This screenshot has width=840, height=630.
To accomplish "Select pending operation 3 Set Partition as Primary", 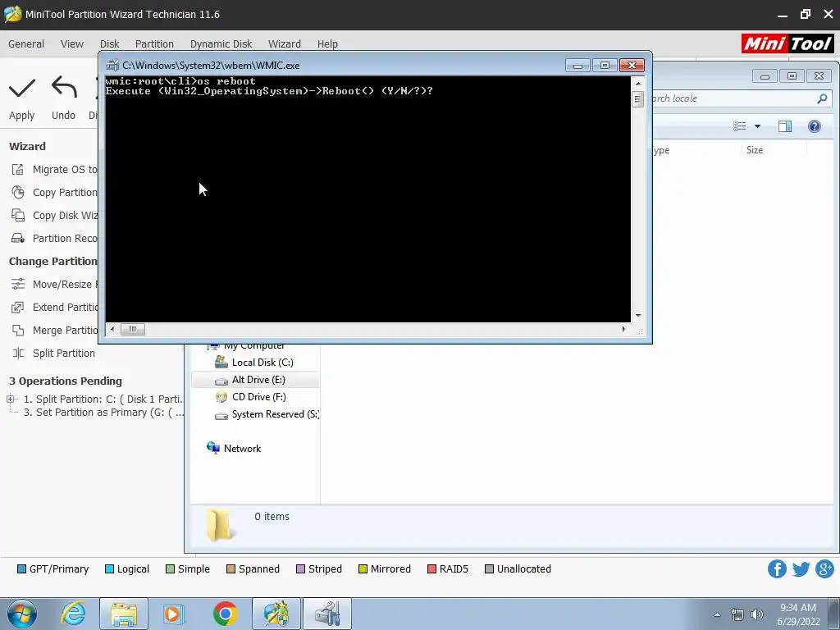I will (103, 413).
